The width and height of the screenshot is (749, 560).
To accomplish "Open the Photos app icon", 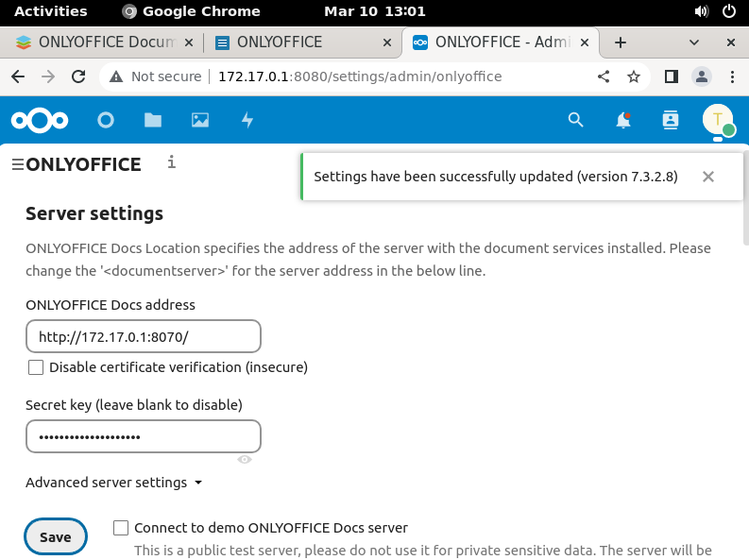I will [200, 120].
